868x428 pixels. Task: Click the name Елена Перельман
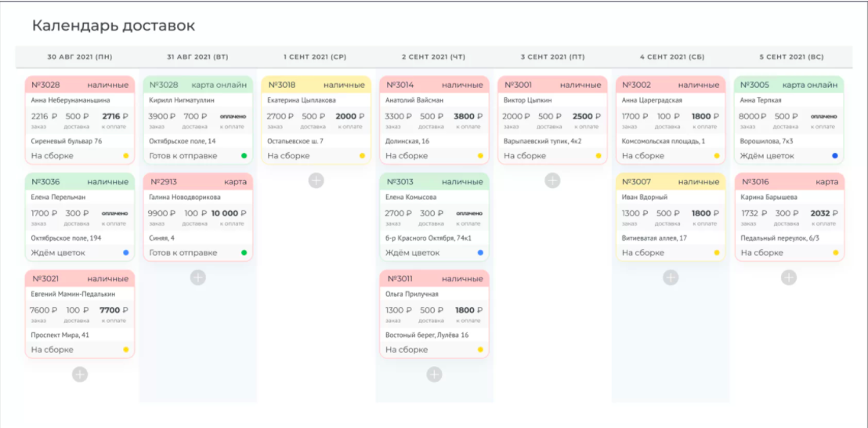[x=58, y=198]
